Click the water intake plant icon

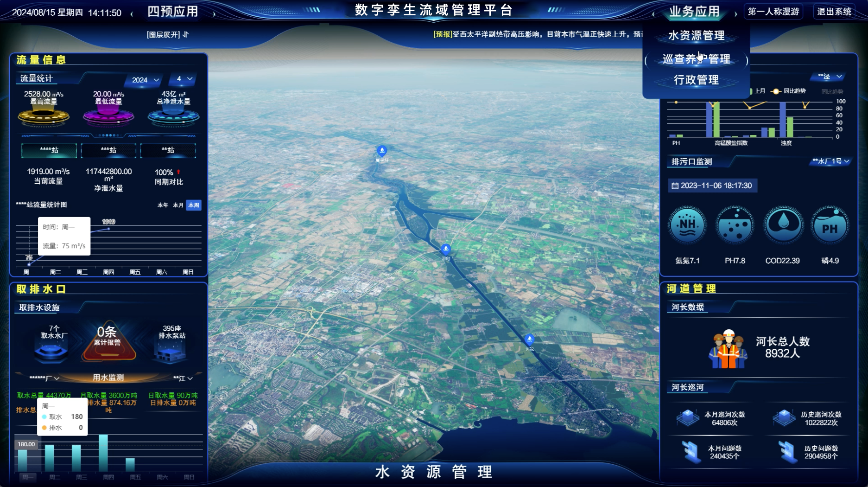click(51, 351)
